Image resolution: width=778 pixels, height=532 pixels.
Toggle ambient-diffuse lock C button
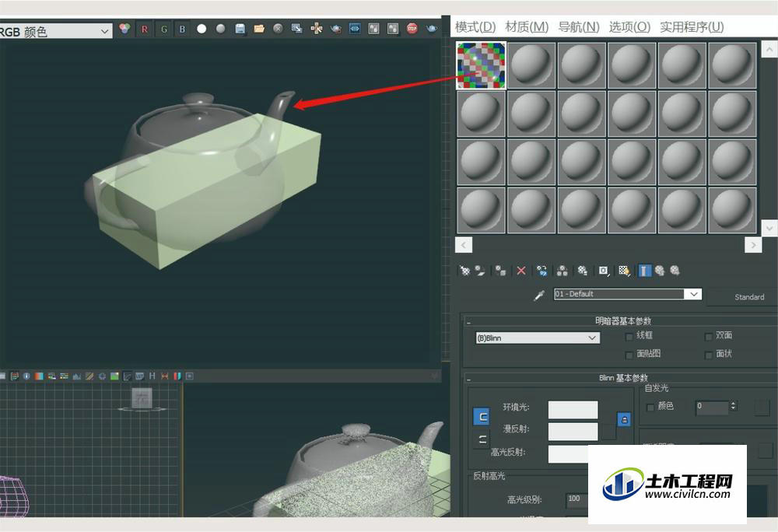click(482, 417)
